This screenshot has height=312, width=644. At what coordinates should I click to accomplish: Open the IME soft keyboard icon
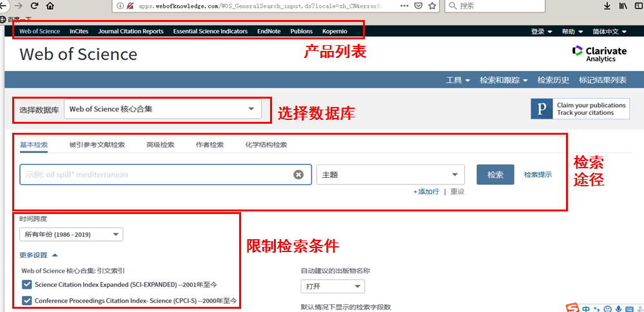tap(630, 308)
